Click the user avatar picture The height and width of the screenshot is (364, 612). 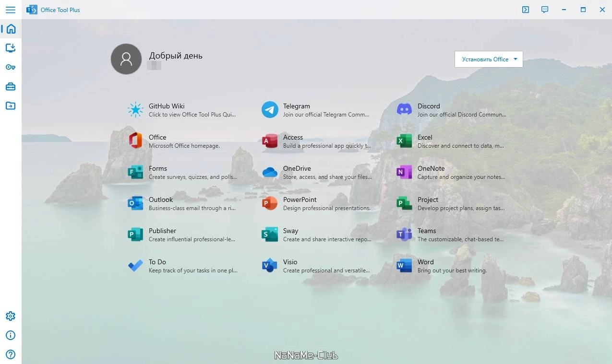point(126,59)
